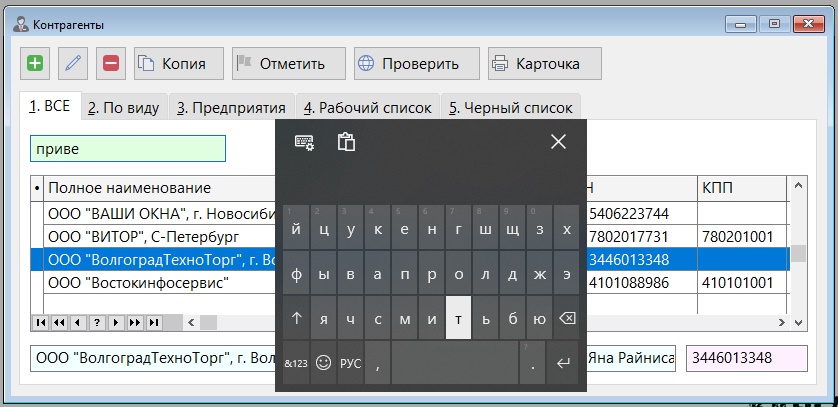The width and height of the screenshot is (838, 407).
Task: Jump to last record in navigator
Action: [155, 322]
